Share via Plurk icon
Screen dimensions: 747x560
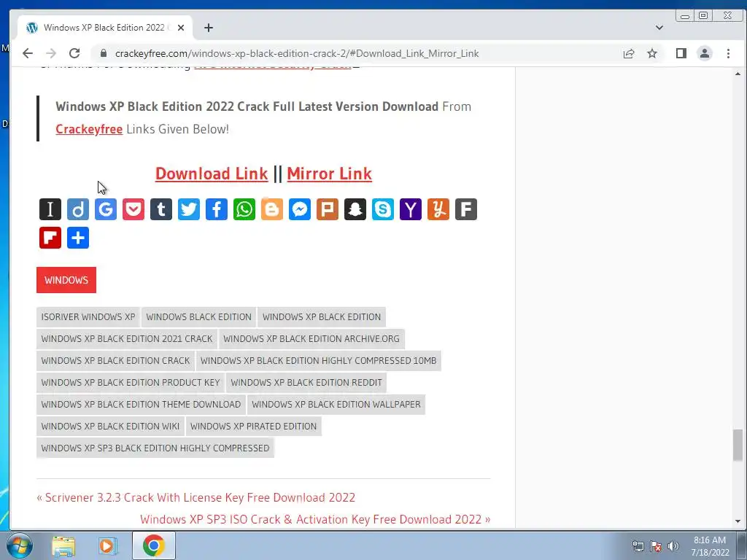pos(328,209)
